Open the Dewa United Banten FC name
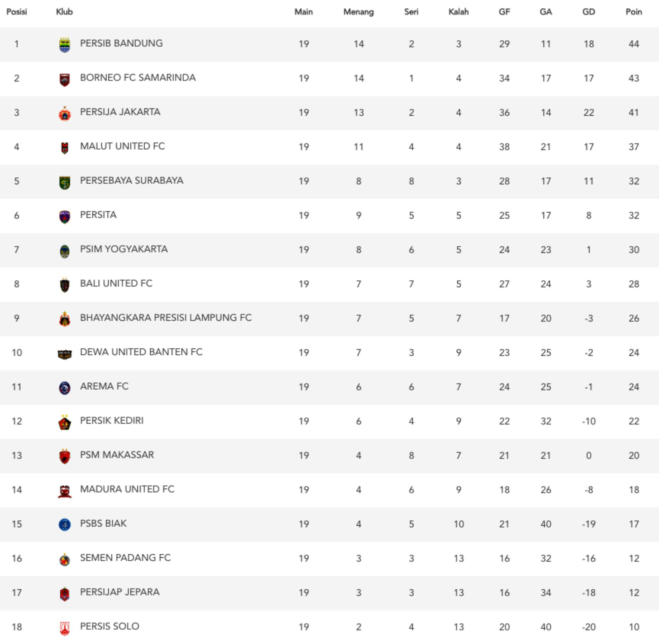 [141, 352]
